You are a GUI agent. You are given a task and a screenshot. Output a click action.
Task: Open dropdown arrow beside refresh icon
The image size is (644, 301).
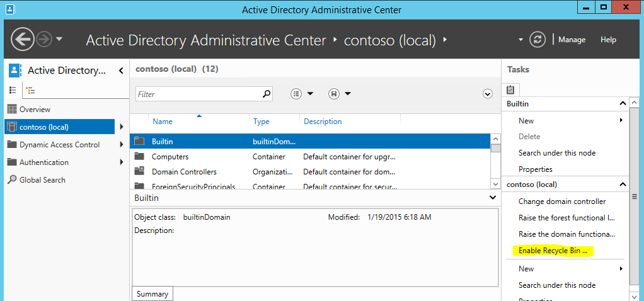click(521, 40)
